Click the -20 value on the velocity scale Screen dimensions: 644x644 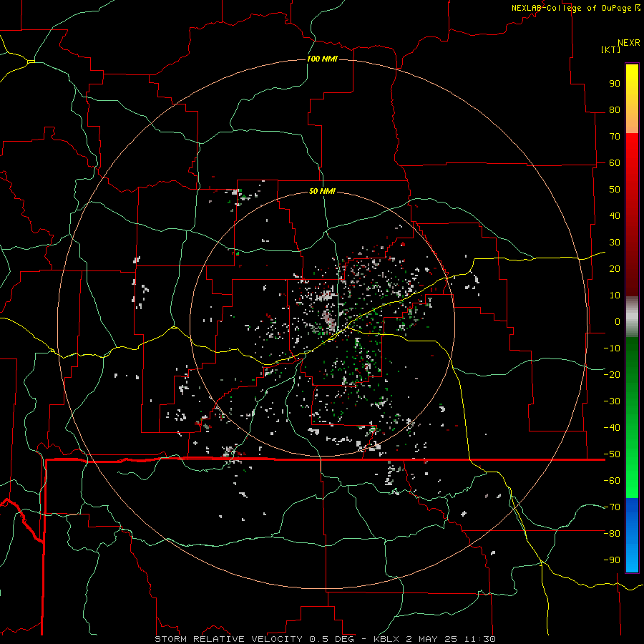click(612, 374)
